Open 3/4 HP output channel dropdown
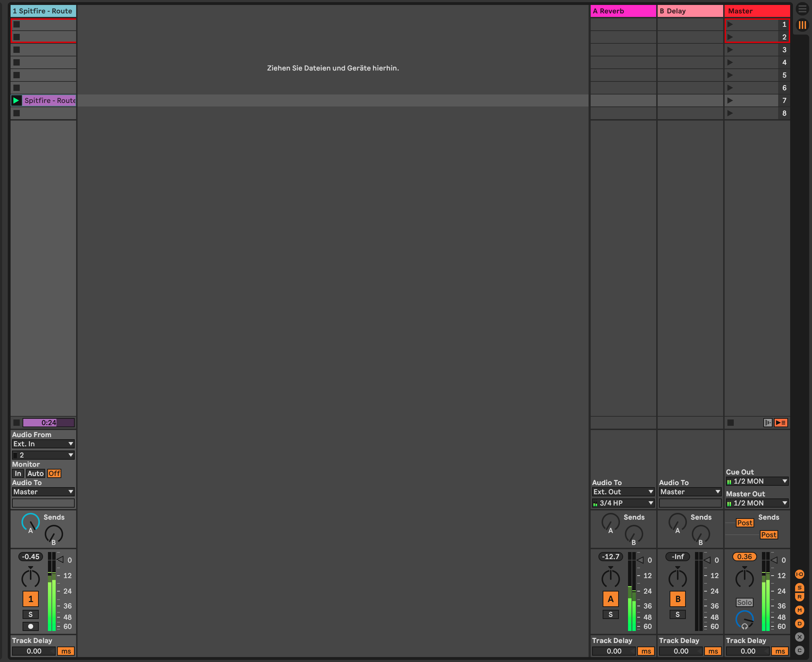Viewport: 812px width, 662px height. click(623, 503)
